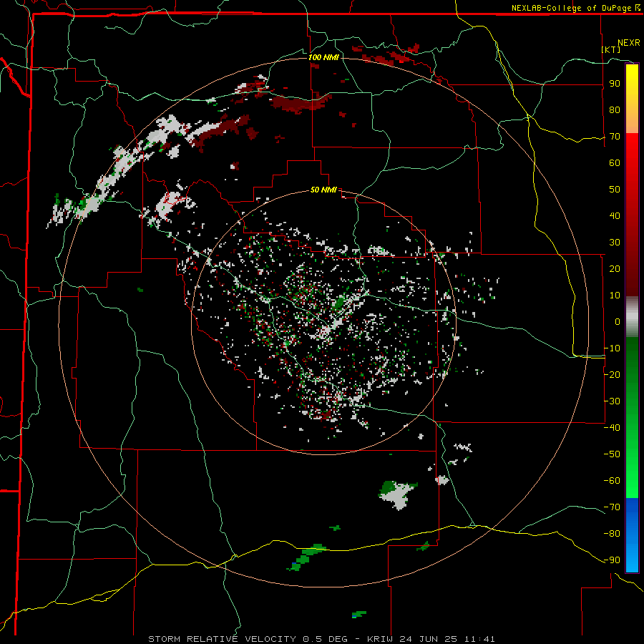Sample the light blue bottom color bar segment

[x=632, y=559]
